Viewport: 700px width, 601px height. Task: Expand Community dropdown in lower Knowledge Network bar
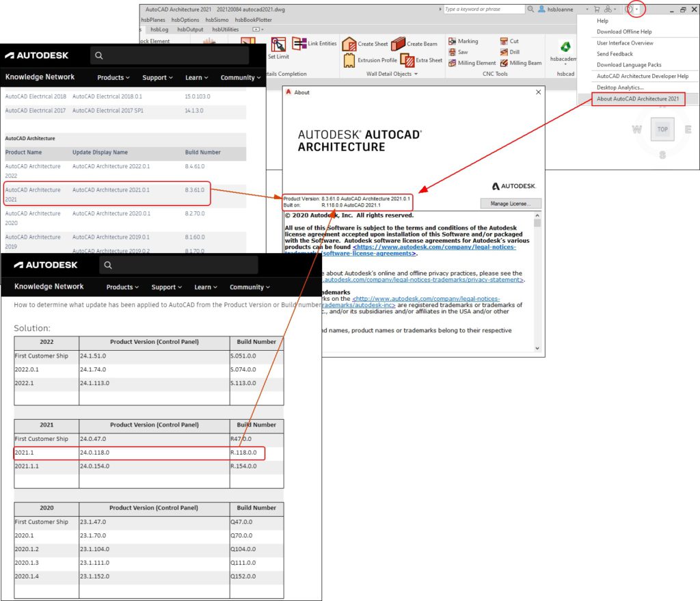[x=250, y=287]
